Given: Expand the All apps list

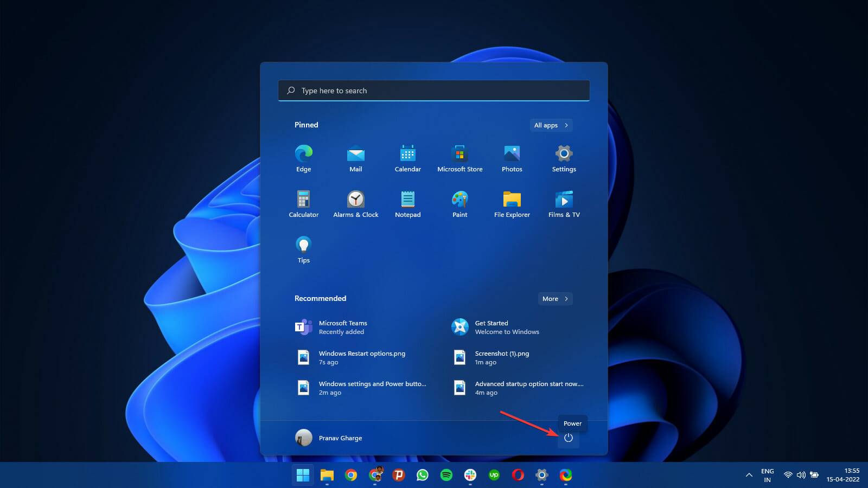Looking at the screenshot, I should click(x=551, y=125).
